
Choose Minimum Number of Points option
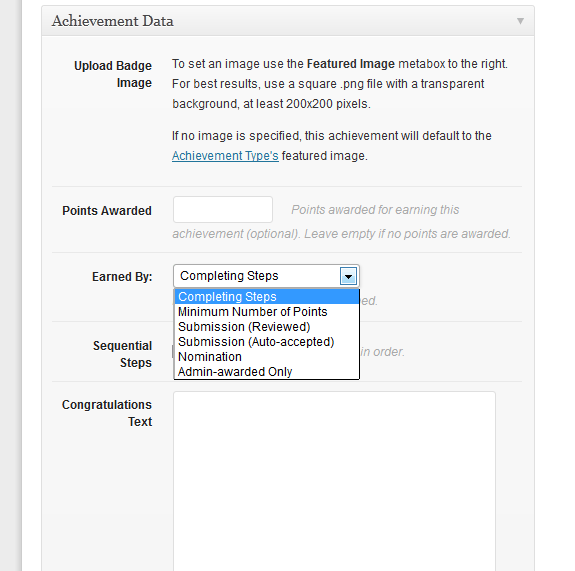click(267, 312)
